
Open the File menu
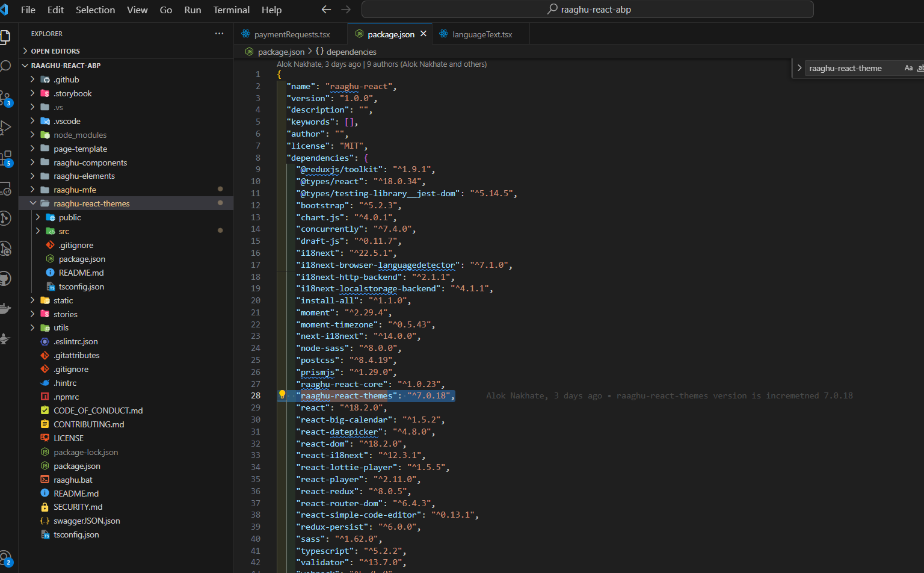(x=28, y=10)
